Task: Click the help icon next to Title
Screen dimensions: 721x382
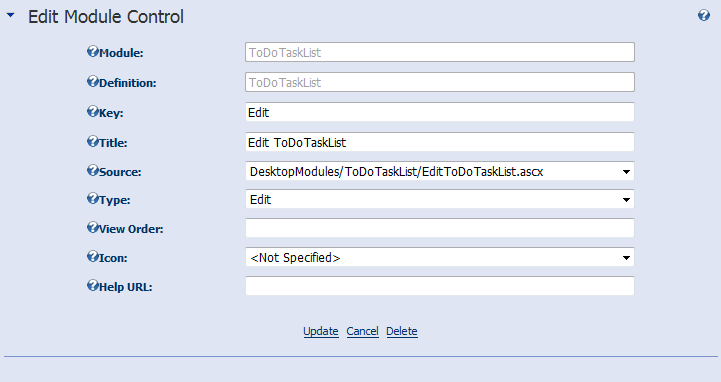Action: (93, 141)
